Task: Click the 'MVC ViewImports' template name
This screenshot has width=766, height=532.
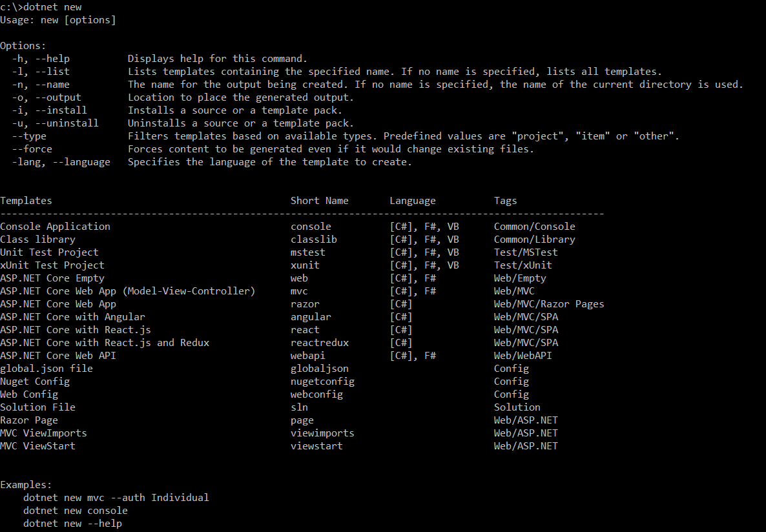Action: (x=43, y=433)
